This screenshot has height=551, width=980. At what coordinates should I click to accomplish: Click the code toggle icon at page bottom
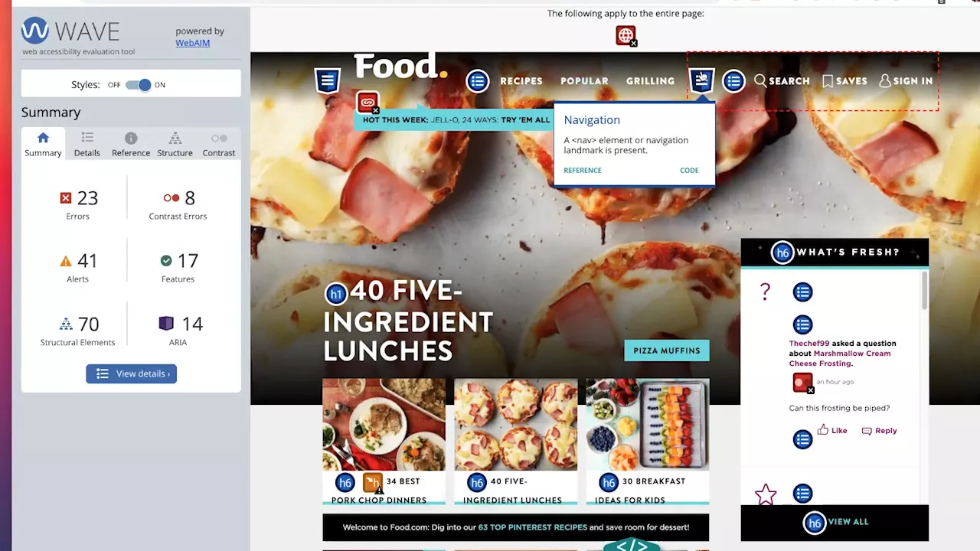point(632,545)
